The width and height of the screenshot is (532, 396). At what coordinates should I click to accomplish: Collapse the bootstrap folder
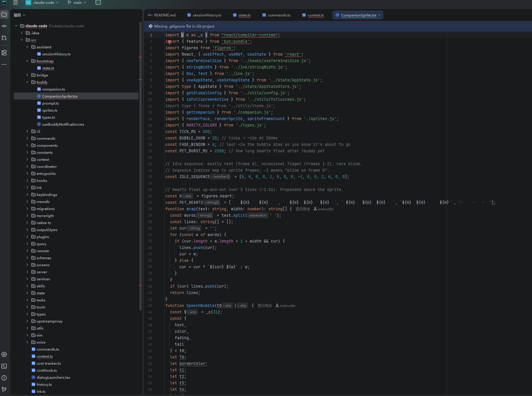27,61
